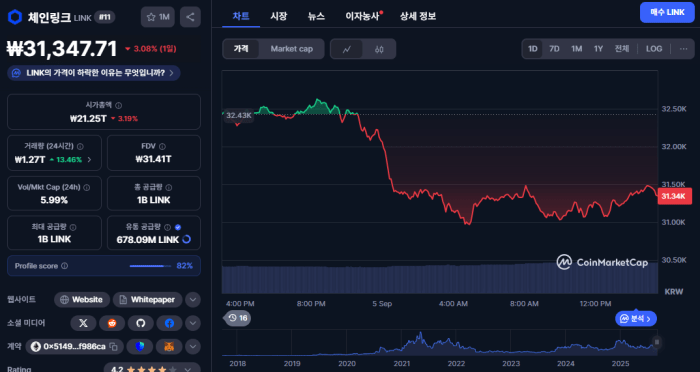Expand the 소셜 미디어 links dropdown
700x372 pixels.
[193, 323]
